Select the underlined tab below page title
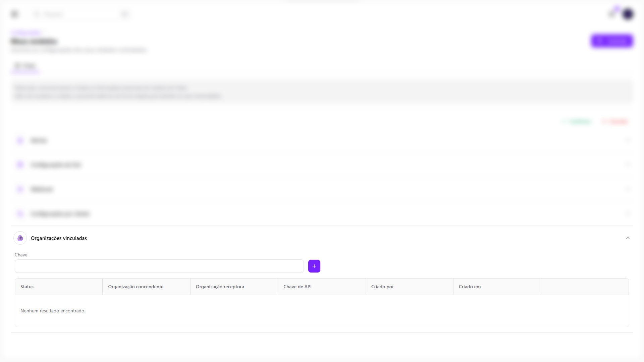Image resolution: width=644 pixels, height=362 pixels. coord(25,66)
